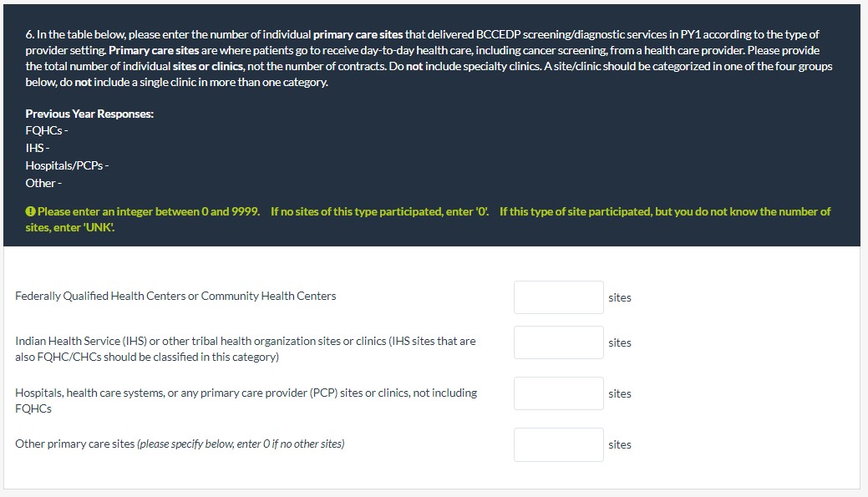The width and height of the screenshot is (868, 497).
Task: Click the 'FQHCs -' previous response line
Action: (x=47, y=131)
